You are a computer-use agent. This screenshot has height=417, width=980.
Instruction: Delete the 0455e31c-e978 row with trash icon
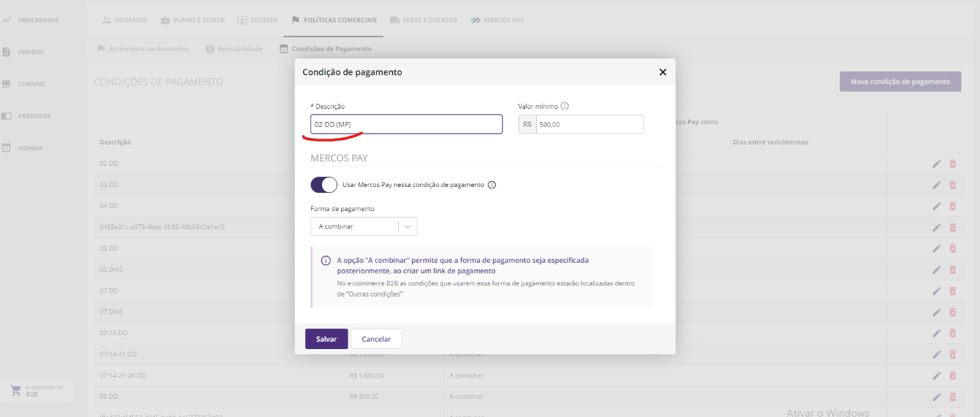tap(952, 227)
